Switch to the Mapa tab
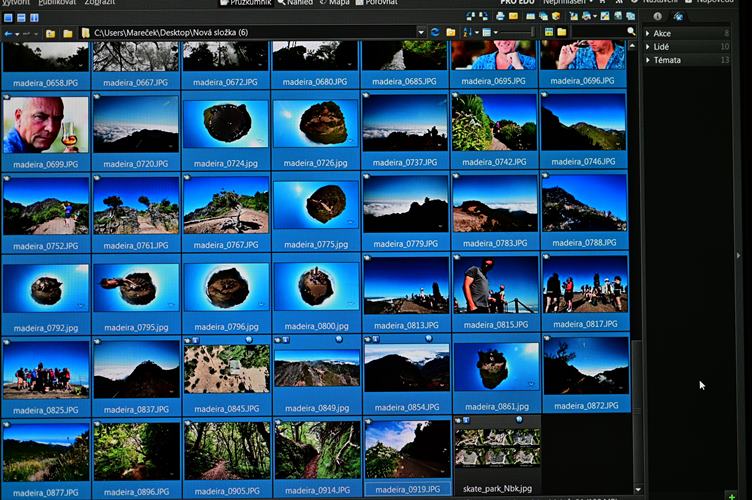This screenshot has width=752, height=500. 335,2
